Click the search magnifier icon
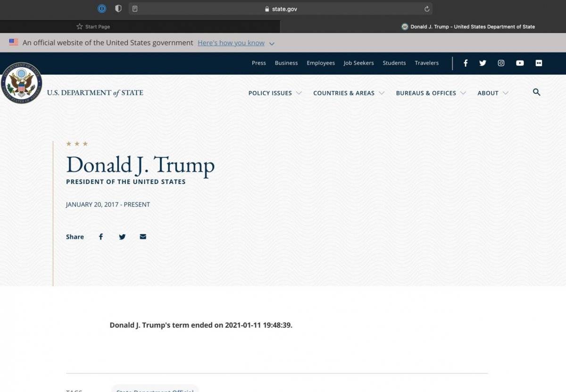Viewport: 566px width, 392px height. [x=537, y=92]
